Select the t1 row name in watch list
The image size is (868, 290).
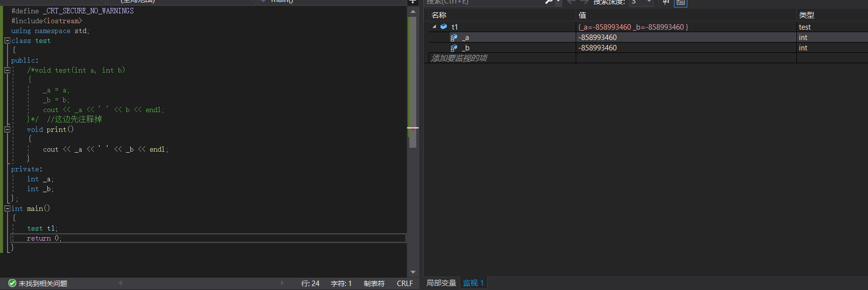(455, 27)
